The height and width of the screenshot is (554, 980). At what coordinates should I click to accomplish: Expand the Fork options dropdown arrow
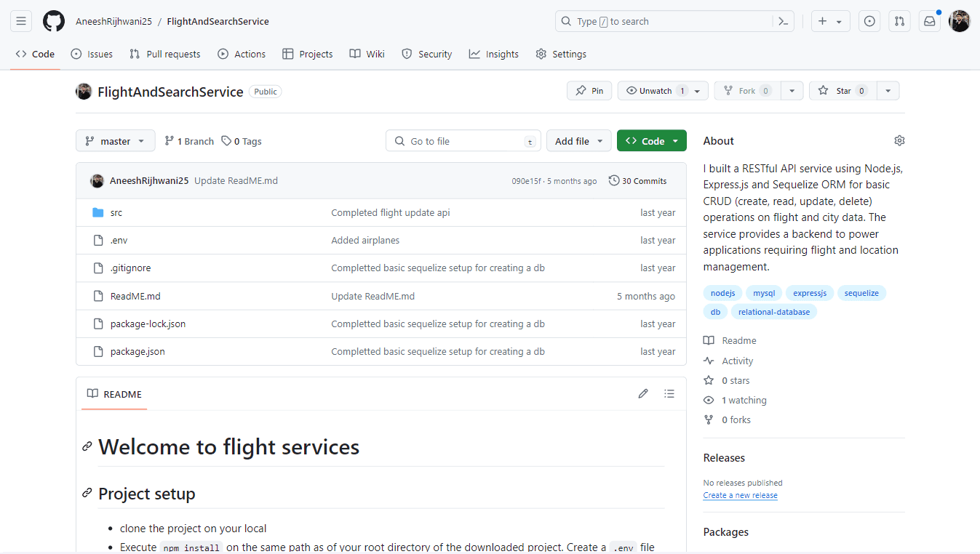coord(792,91)
